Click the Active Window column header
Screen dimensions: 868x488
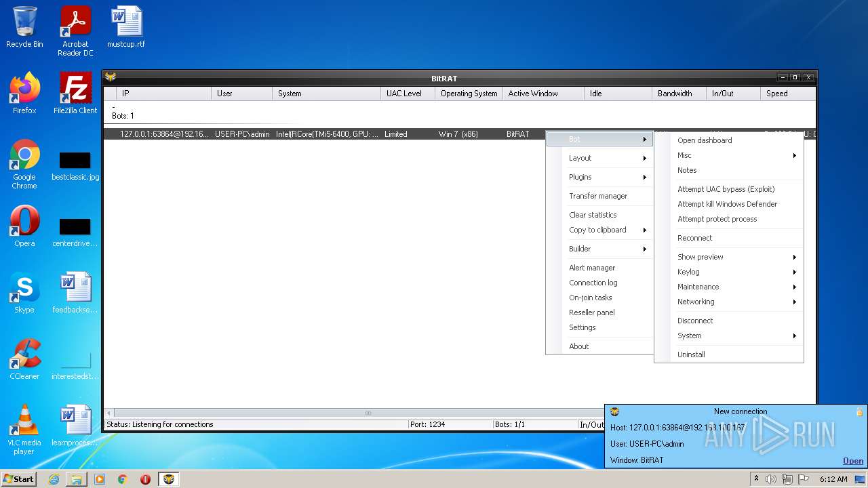(543, 94)
